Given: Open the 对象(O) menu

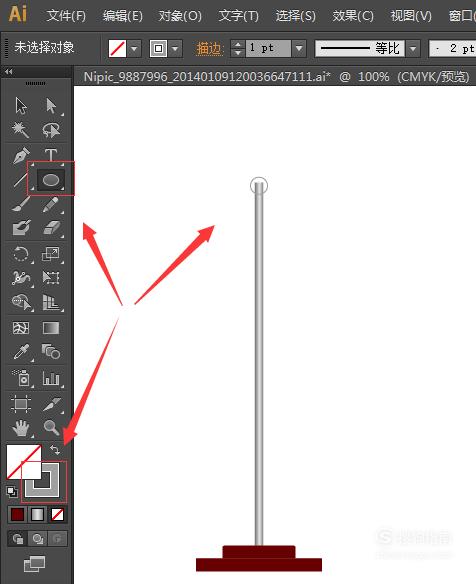Looking at the screenshot, I should click(x=180, y=16).
